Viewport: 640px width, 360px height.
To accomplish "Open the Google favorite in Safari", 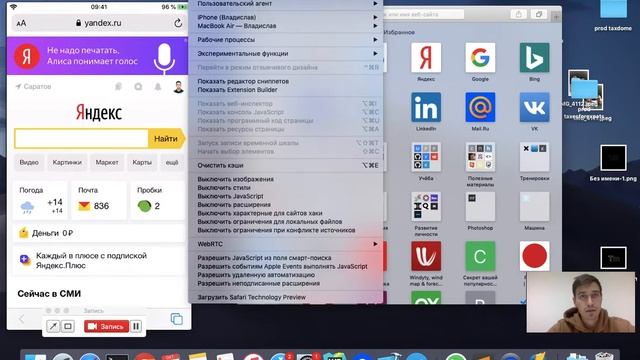I will 480,58.
